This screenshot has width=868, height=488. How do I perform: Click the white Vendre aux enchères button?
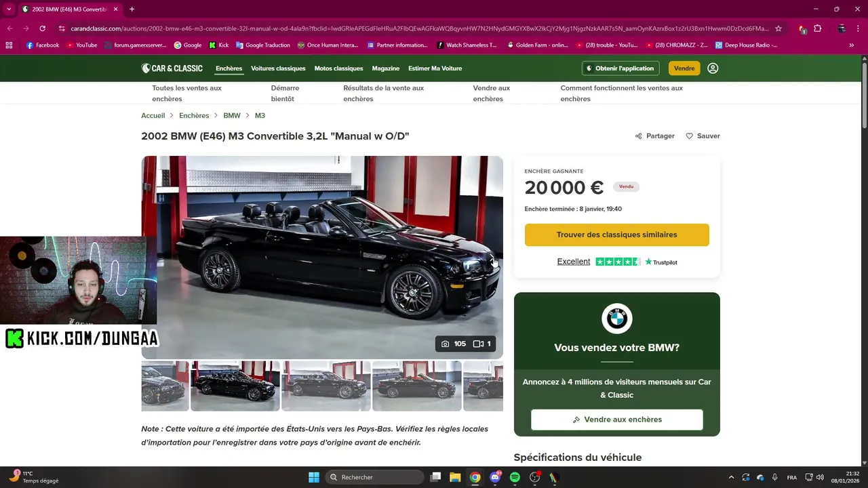(617, 420)
